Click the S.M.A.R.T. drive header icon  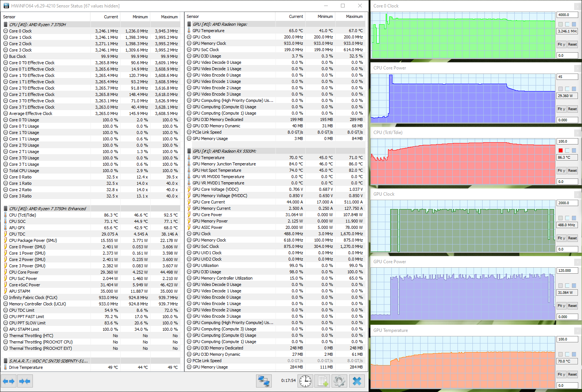(x=6, y=361)
